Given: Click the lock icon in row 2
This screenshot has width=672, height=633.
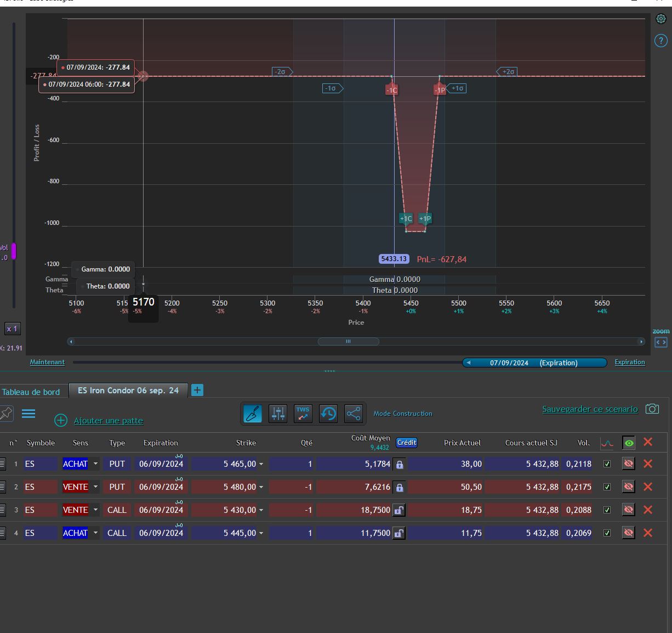Looking at the screenshot, I should [x=399, y=487].
